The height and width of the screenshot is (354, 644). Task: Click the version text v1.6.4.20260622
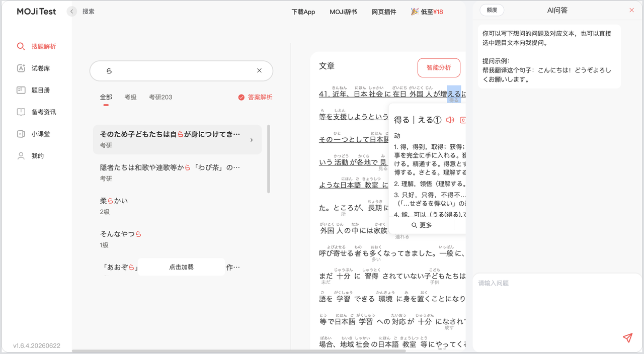coord(37,345)
